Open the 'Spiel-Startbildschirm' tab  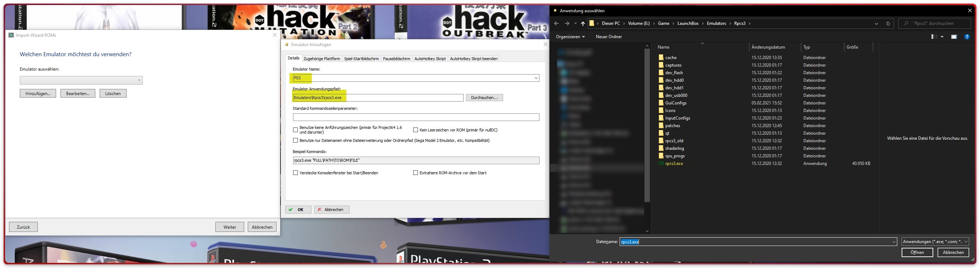361,59
